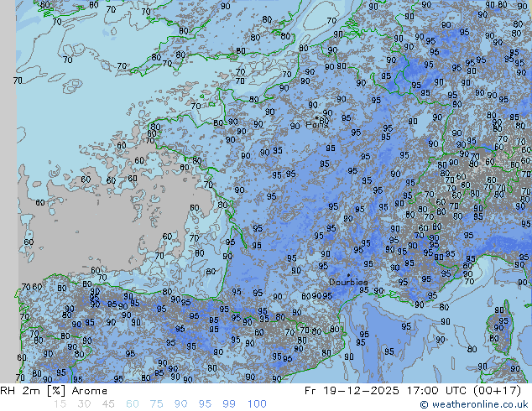Click legend value 75
The height and width of the screenshot is (411, 532).
click(x=156, y=404)
